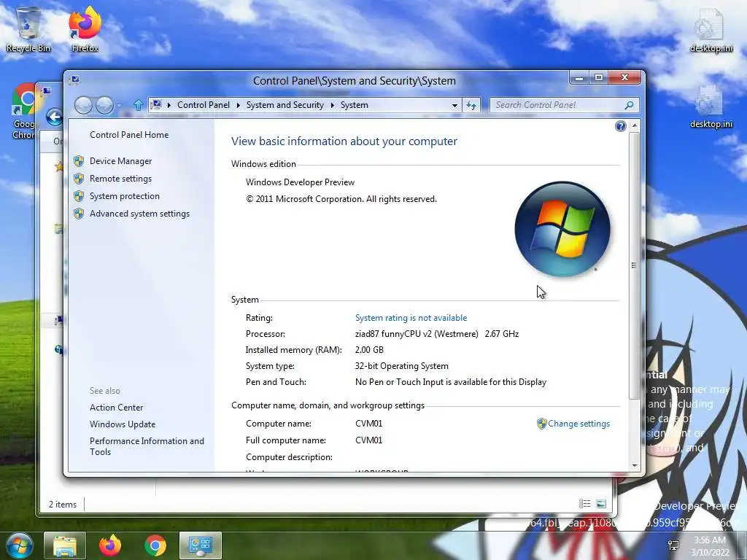
Task: Open Action Center link
Action: (x=116, y=408)
